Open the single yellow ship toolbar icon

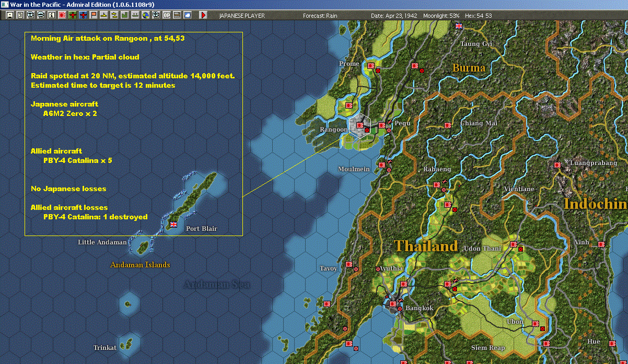point(104,15)
